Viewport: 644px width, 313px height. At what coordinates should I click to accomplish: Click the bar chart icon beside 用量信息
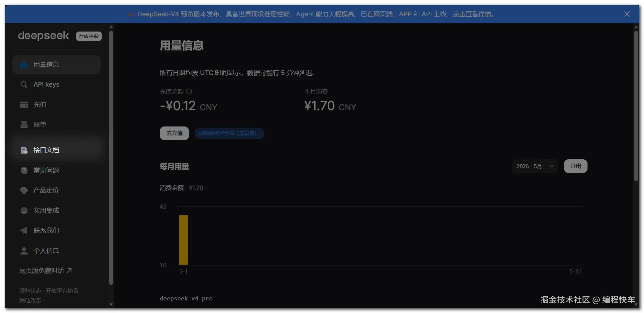point(24,65)
